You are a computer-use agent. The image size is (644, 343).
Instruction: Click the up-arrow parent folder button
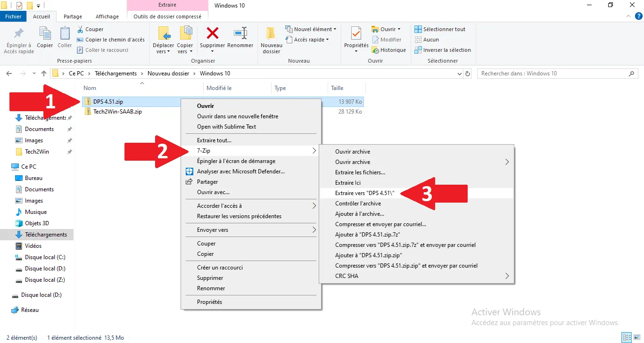[44, 73]
